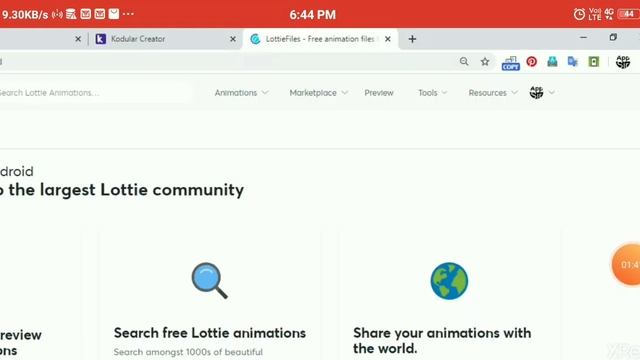640x360 pixels.
Task: Tap the three-dot notifications overflow
Action: (128, 14)
